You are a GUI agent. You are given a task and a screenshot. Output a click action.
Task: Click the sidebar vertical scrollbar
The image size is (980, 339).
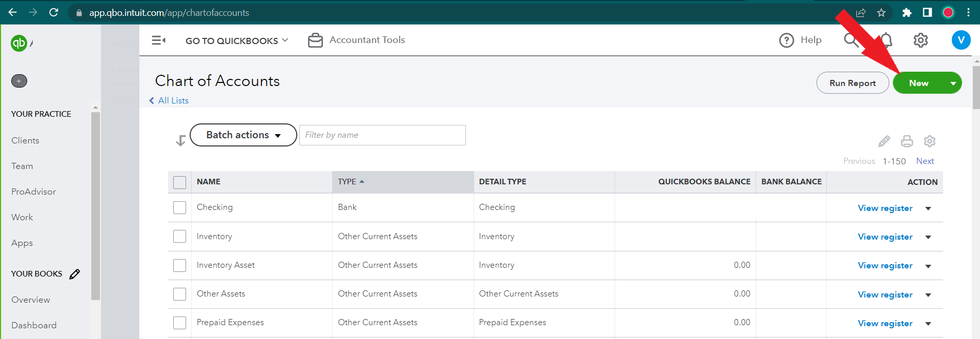(95, 205)
